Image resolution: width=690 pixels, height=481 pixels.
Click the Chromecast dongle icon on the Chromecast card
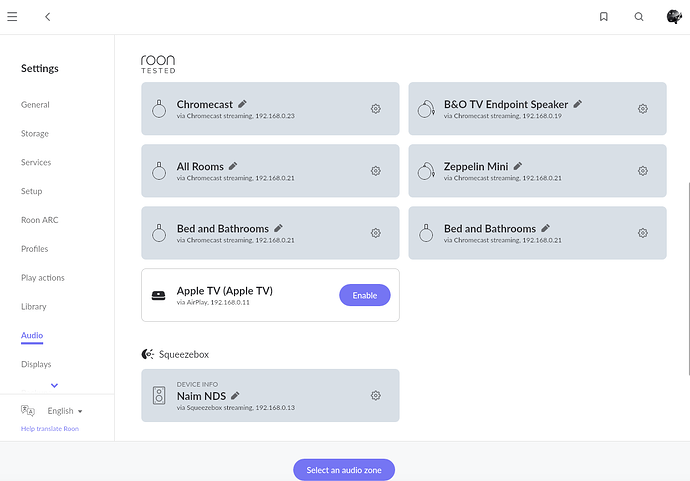click(159, 109)
